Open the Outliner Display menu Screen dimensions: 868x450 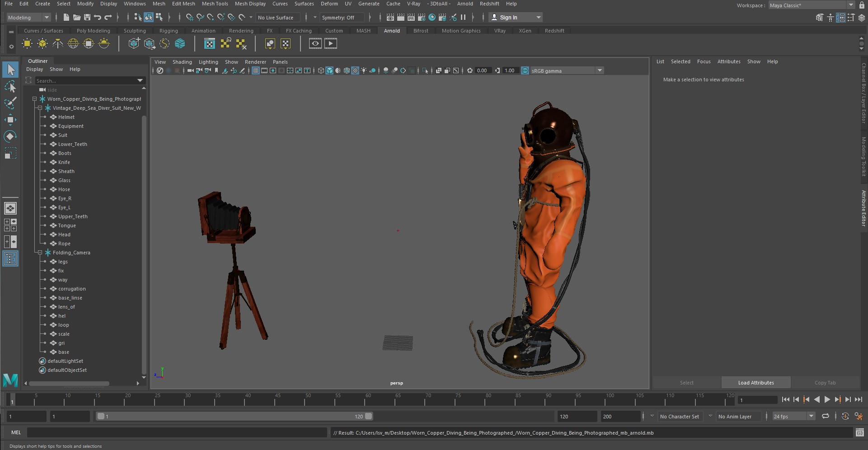(x=34, y=69)
